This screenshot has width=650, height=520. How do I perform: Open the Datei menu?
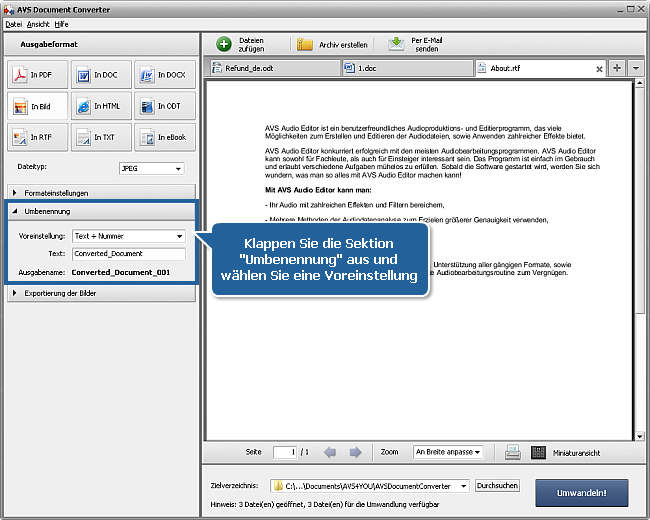tap(13, 24)
